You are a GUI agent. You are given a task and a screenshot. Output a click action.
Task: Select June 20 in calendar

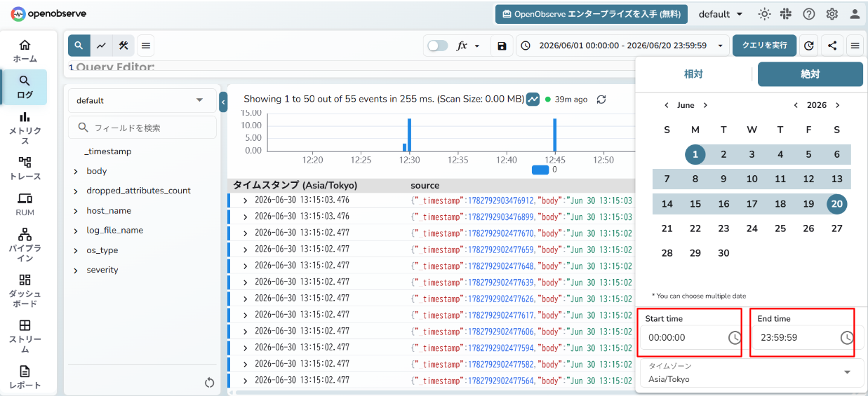tap(837, 204)
